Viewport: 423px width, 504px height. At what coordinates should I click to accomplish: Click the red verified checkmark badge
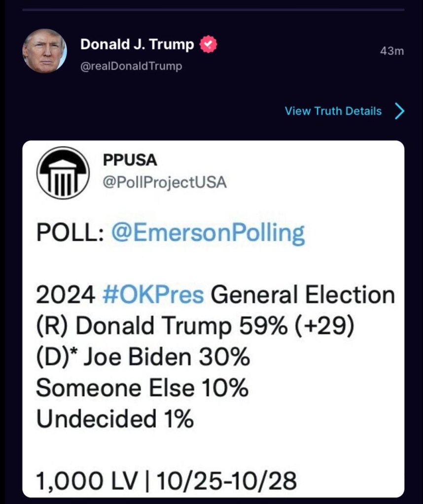[x=209, y=44]
